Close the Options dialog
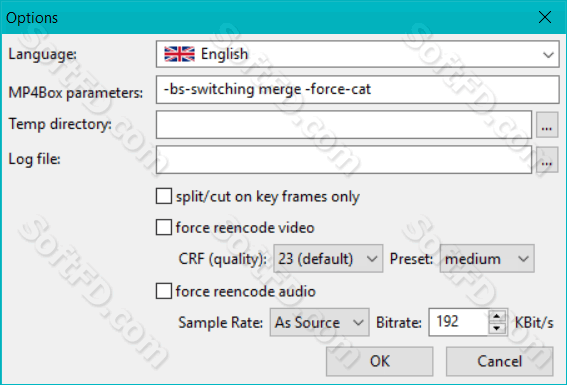This screenshot has width=567, height=385. (545, 17)
